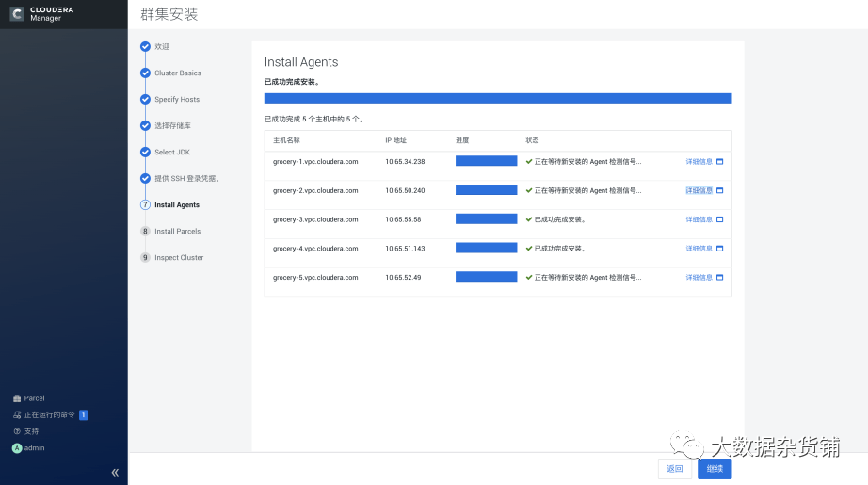
Task: Go to 选择存储库 step
Action: (x=172, y=125)
